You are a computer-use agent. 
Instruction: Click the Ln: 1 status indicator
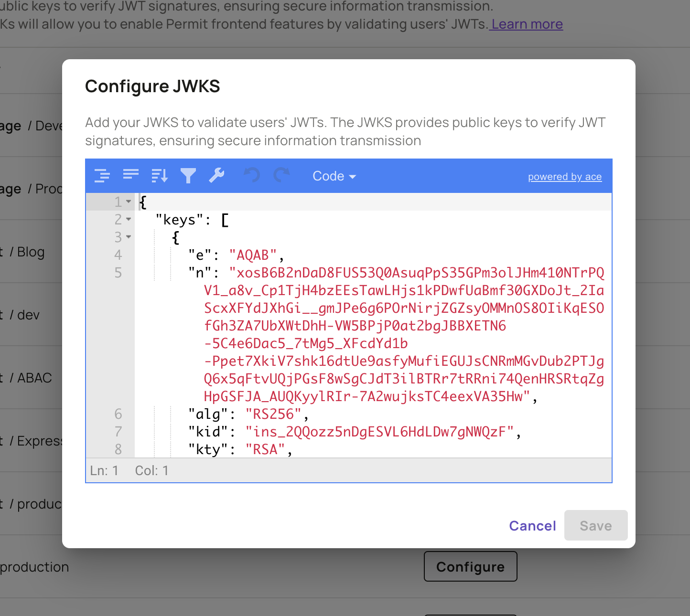(x=105, y=470)
